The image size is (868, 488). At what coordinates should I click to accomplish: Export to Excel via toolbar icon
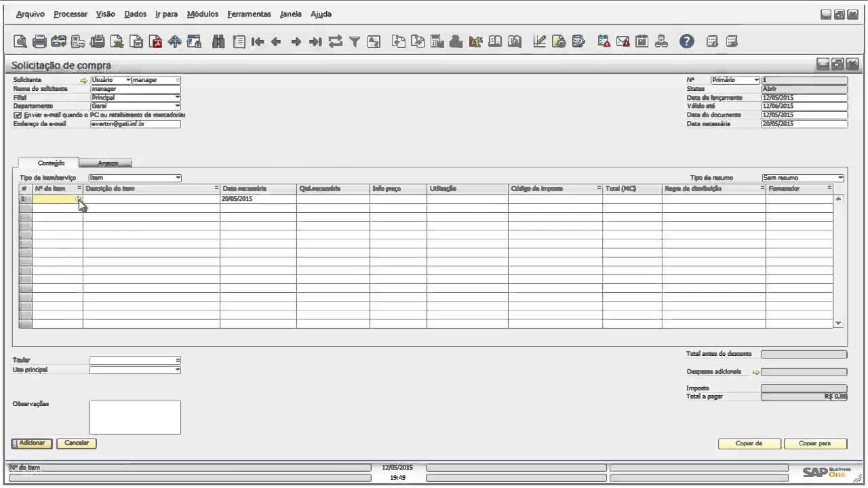pyautogui.click(x=117, y=41)
